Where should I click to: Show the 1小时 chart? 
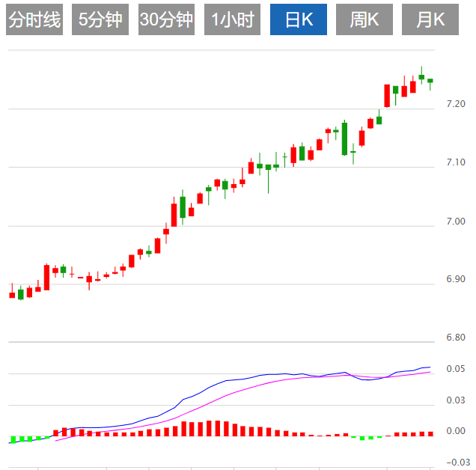coord(231,19)
